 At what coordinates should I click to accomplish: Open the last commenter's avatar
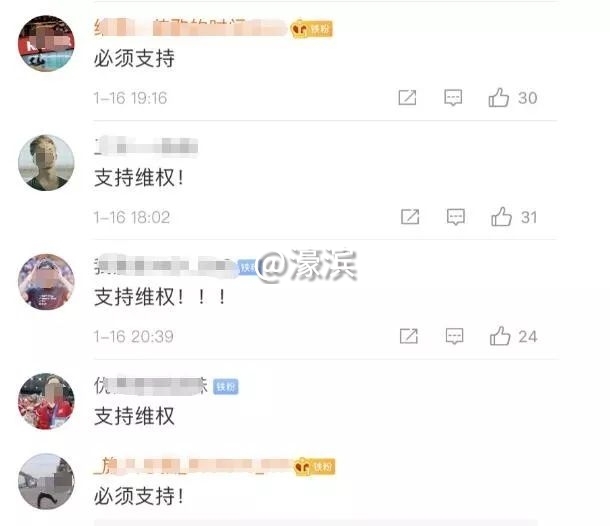[x=46, y=481]
